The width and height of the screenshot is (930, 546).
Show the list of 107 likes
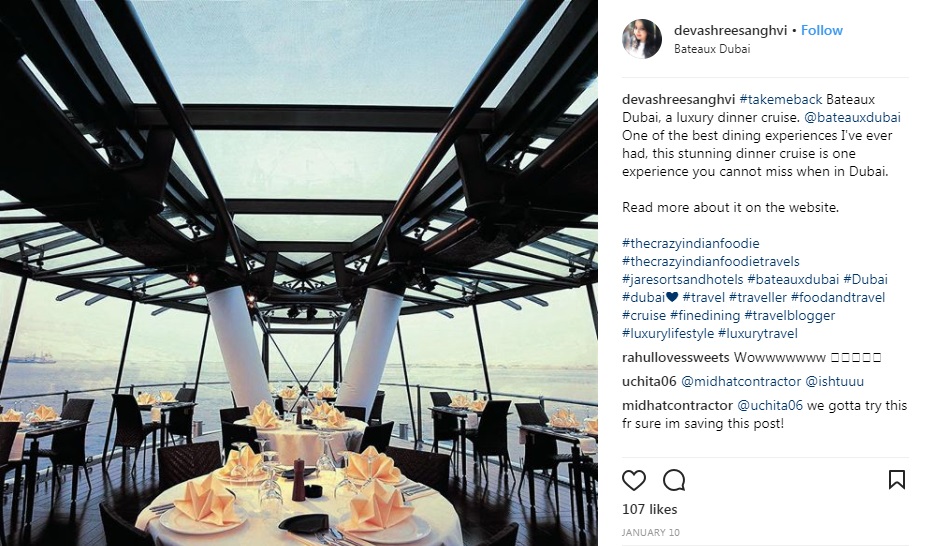[649, 509]
